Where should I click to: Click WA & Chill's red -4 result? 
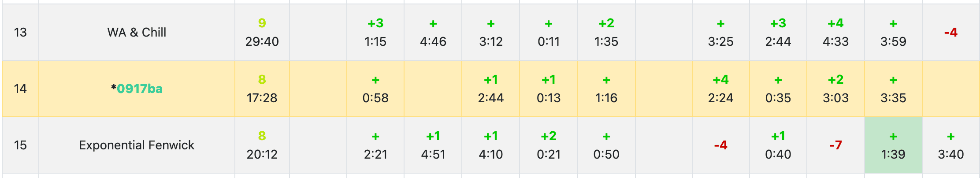tap(950, 32)
